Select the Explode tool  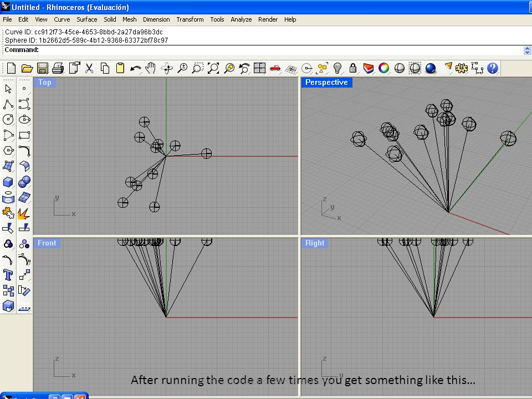24,213
